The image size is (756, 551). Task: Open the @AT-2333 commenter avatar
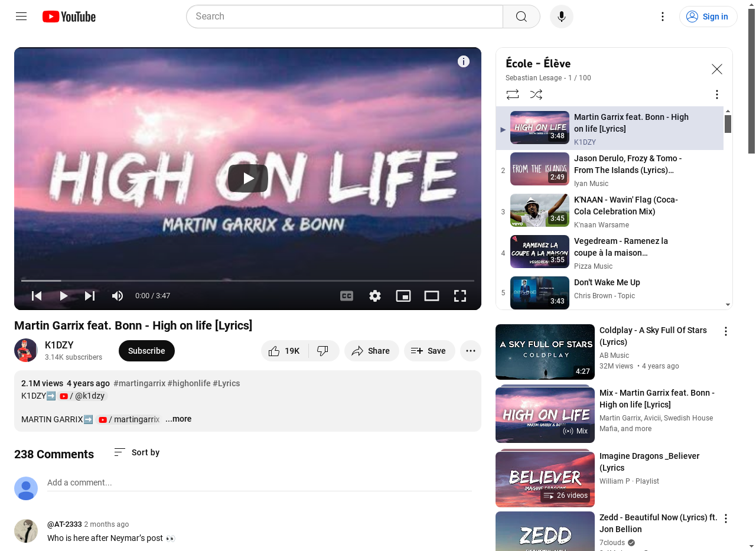click(x=26, y=531)
